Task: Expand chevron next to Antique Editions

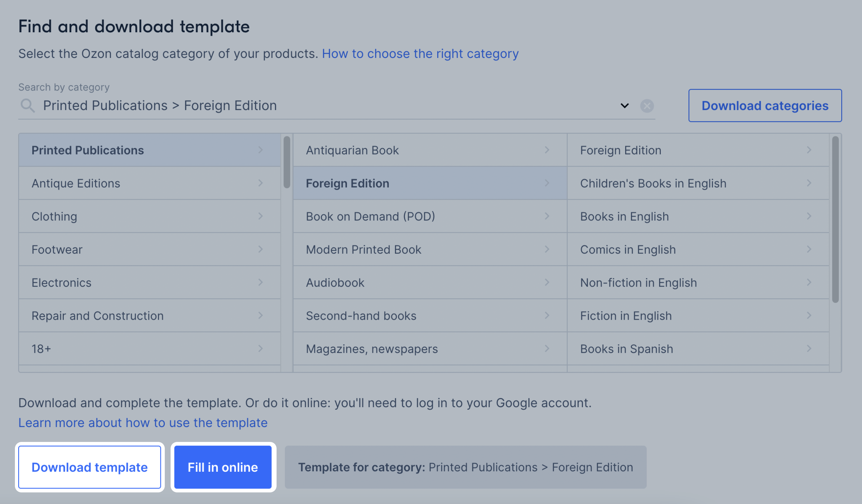Action: point(260,183)
